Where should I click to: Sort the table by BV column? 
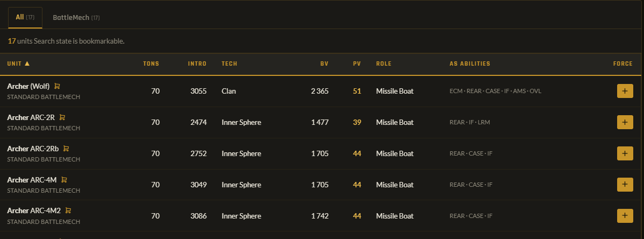(325, 64)
